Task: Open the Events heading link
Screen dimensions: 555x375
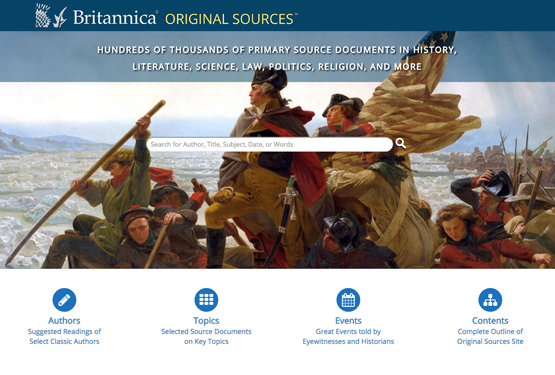Action: 348,320
